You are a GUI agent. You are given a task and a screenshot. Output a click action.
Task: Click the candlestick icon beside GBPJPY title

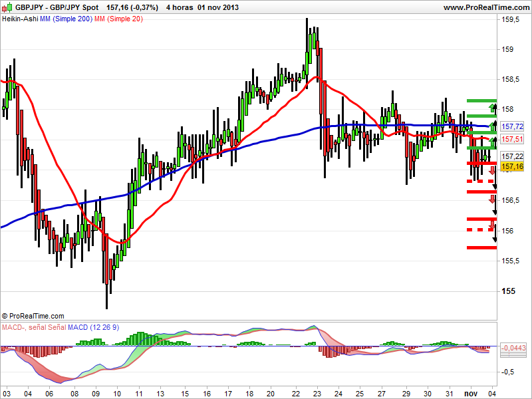click(7, 7)
